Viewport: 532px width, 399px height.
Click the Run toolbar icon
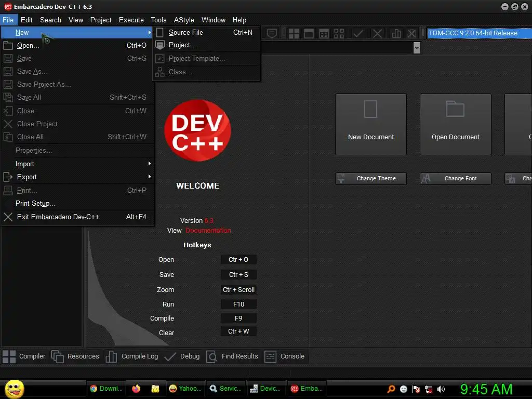[x=309, y=33]
